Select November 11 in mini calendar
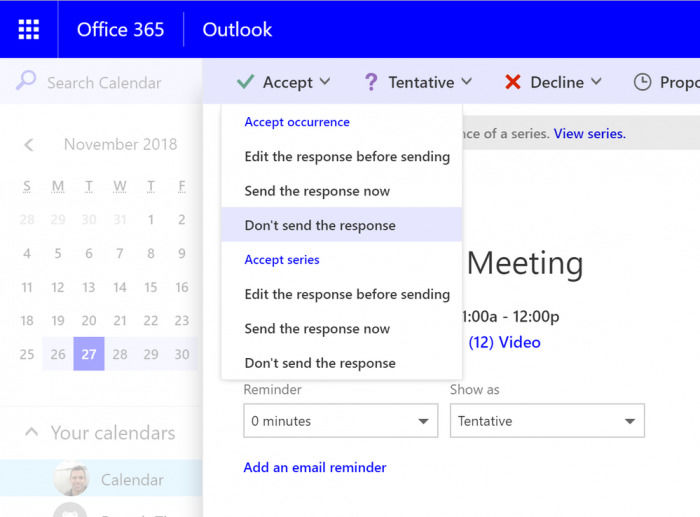700x517 pixels. [27, 287]
